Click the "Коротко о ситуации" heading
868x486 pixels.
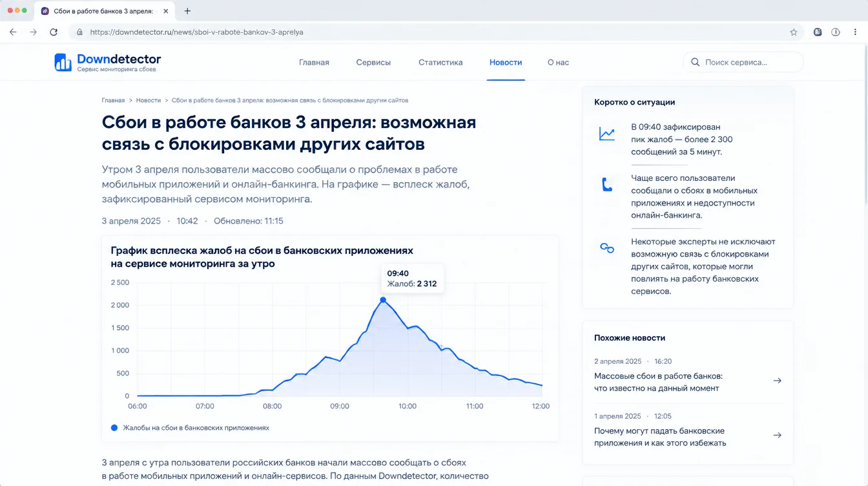(634, 102)
